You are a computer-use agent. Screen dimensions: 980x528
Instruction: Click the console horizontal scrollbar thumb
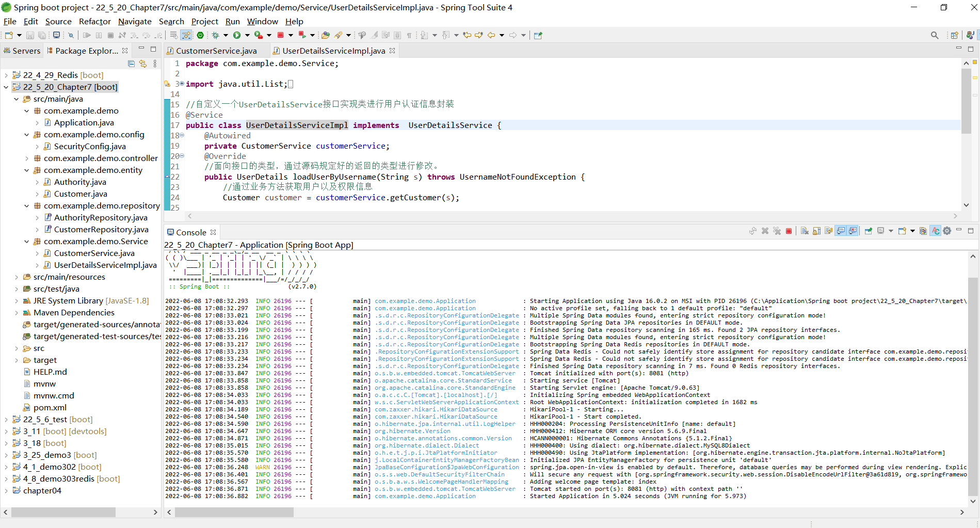tap(234, 513)
